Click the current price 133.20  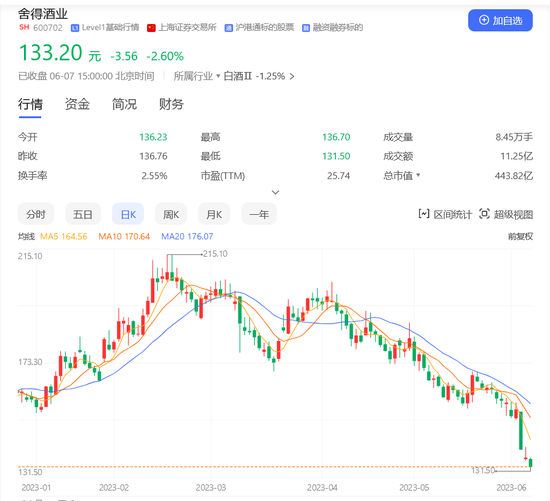pyautogui.click(x=51, y=53)
